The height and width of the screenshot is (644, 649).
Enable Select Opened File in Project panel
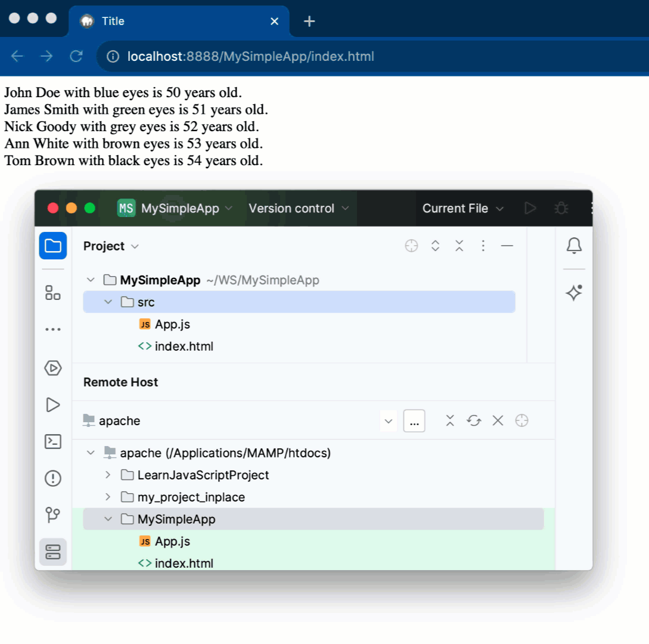(x=411, y=245)
